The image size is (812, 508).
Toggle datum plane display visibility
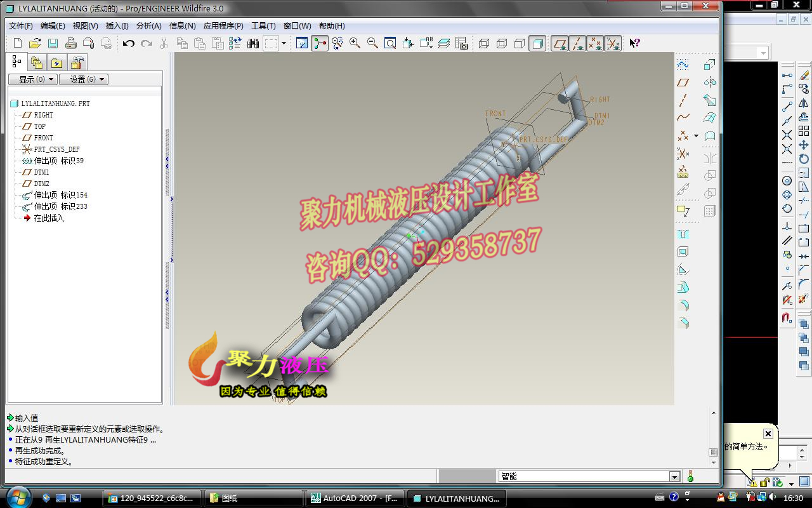pos(560,43)
